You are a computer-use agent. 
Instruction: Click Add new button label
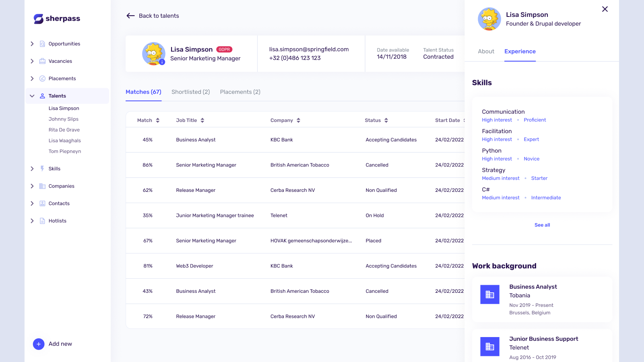[x=60, y=344]
